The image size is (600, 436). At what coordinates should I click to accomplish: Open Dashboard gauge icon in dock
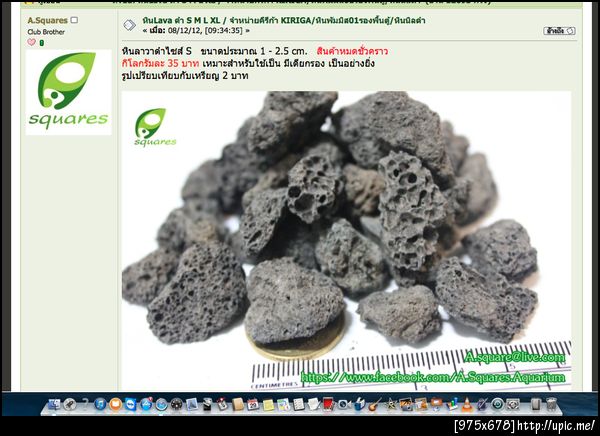(176, 404)
